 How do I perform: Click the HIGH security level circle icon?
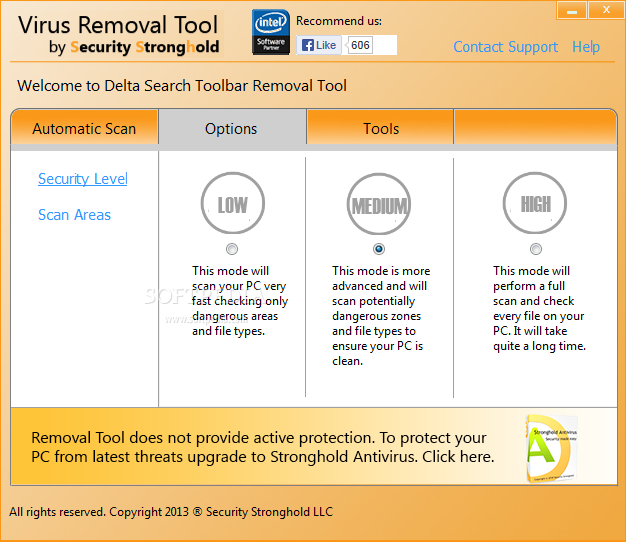click(535, 203)
